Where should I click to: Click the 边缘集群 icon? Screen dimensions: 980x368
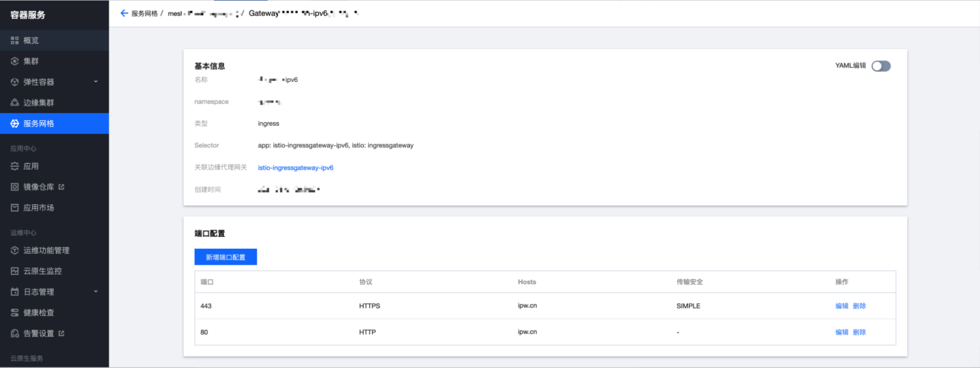point(14,103)
